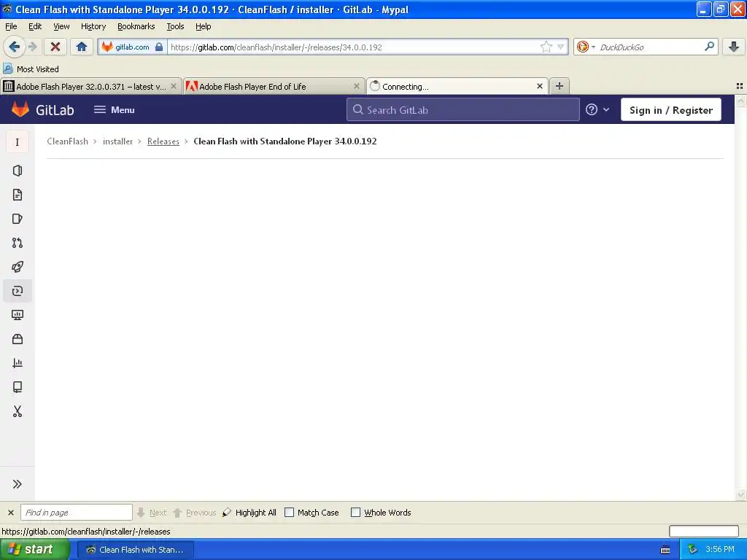Click the Sign in / Register button
The width and height of the screenshot is (747, 560).
pos(671,109)
